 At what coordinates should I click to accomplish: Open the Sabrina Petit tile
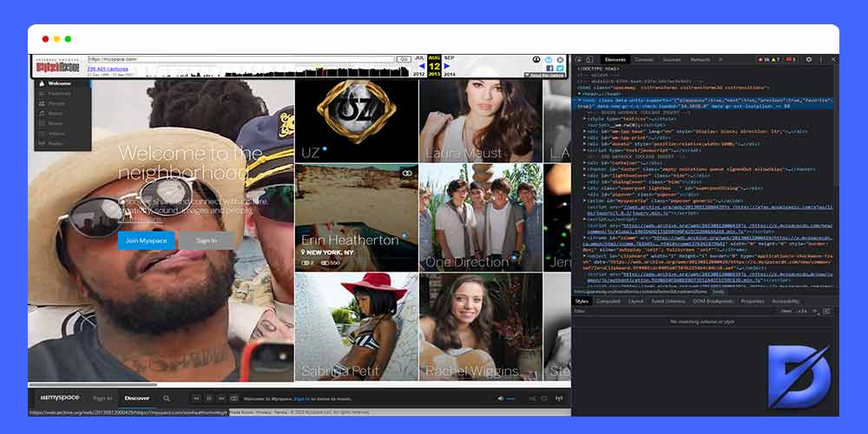357,326
